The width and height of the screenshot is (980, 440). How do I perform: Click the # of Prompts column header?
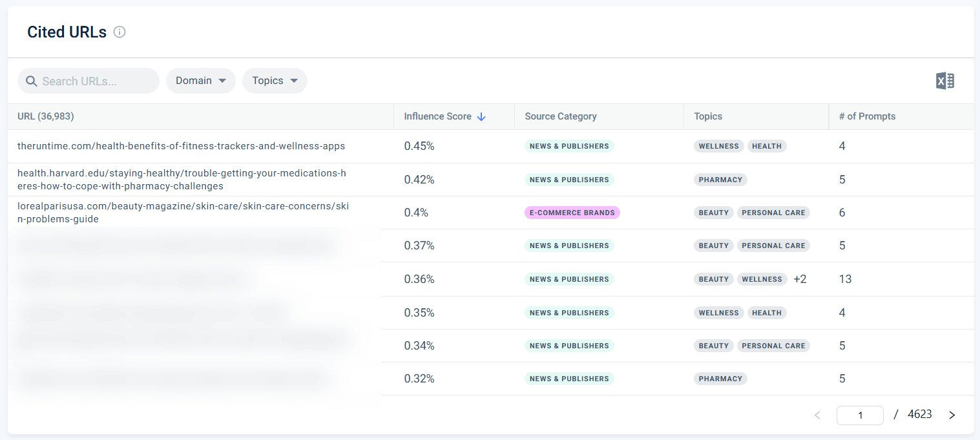tap(867, 116)
